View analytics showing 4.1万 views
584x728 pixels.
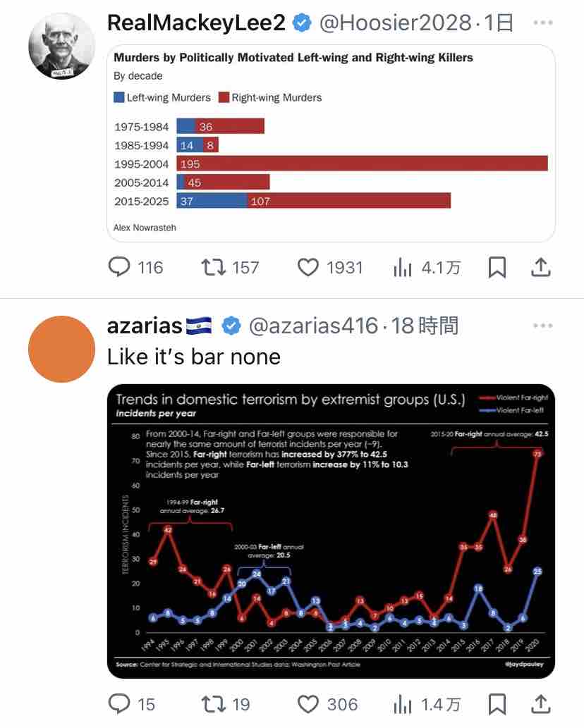pos(427,267)
